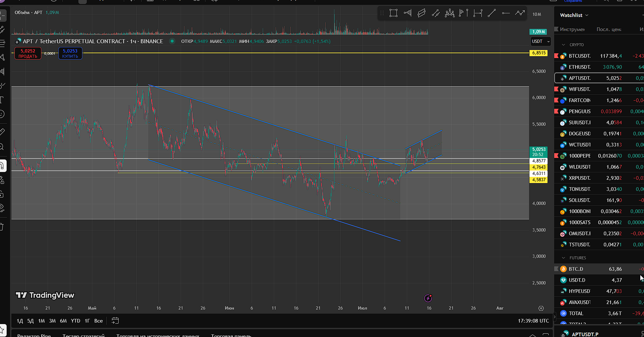
Task: Set range to 3М
Action: tap(52, 321)
